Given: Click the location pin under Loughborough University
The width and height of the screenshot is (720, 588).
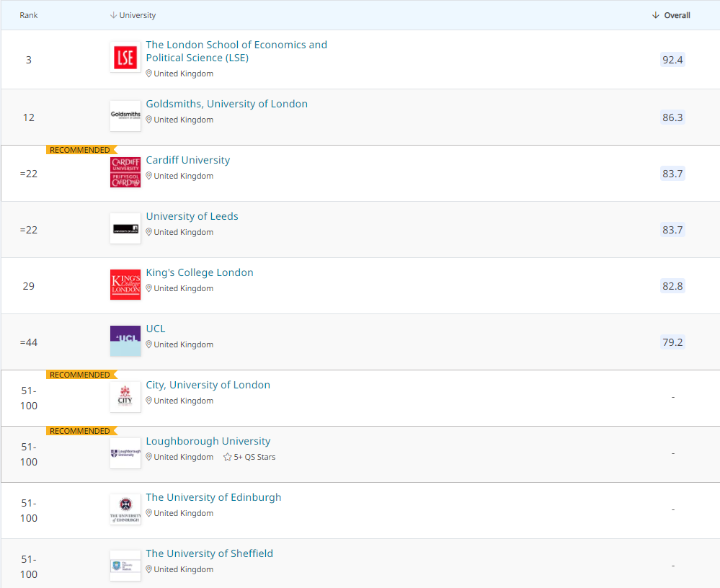Looking at the screenshot, I should click(148, 457).
